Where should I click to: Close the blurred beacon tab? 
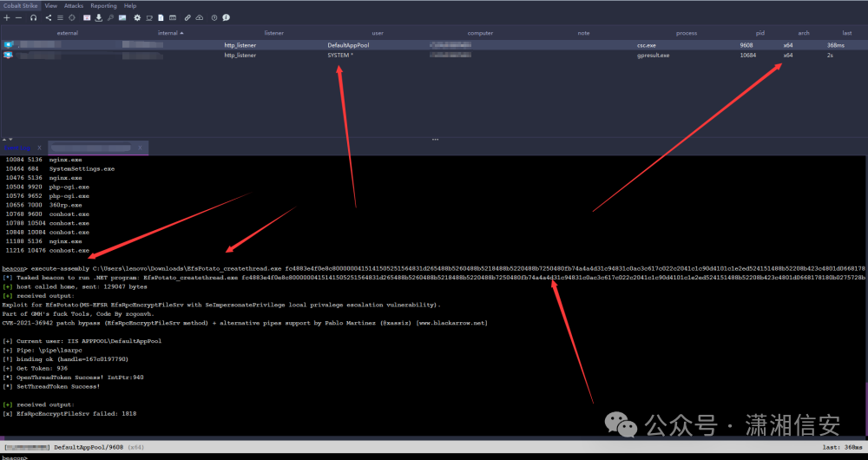pos(140,148)
